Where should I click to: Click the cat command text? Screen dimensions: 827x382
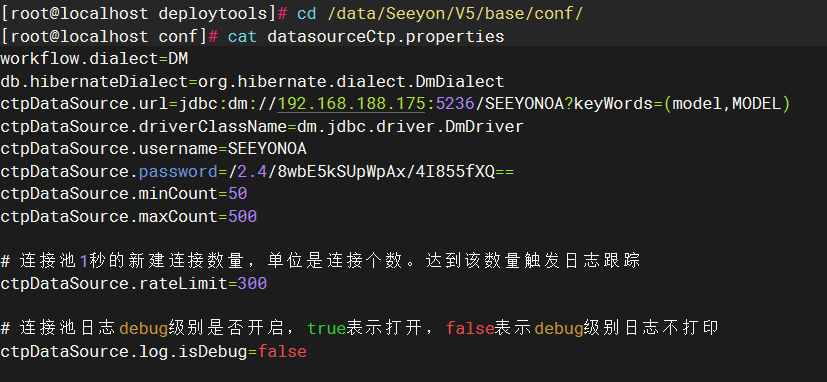tap(243, 36)
